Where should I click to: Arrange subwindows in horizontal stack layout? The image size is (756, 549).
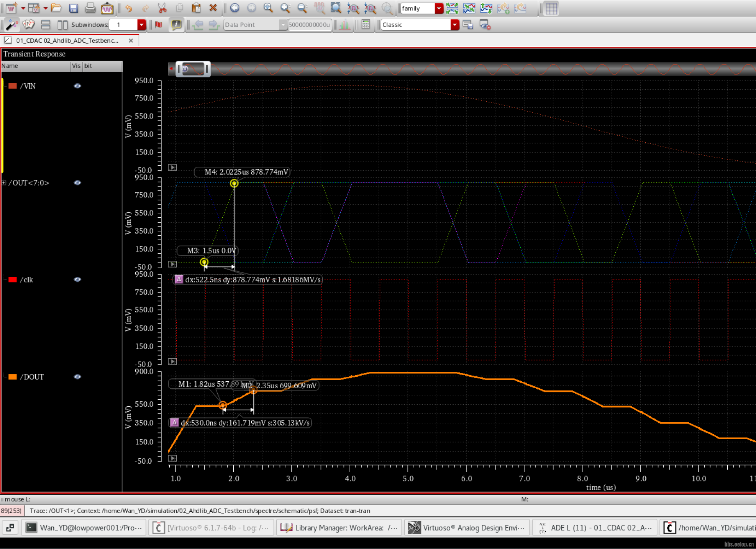tap(46, 25)
